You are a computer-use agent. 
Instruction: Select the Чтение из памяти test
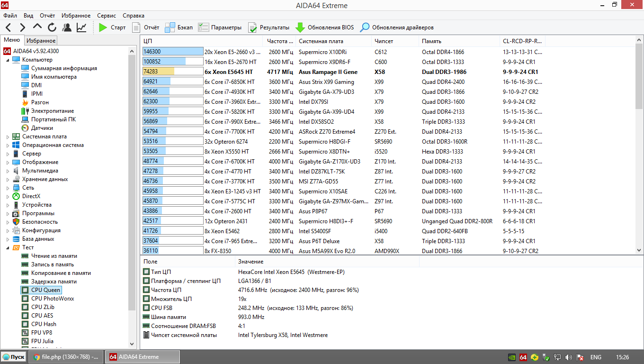(54, 256)
